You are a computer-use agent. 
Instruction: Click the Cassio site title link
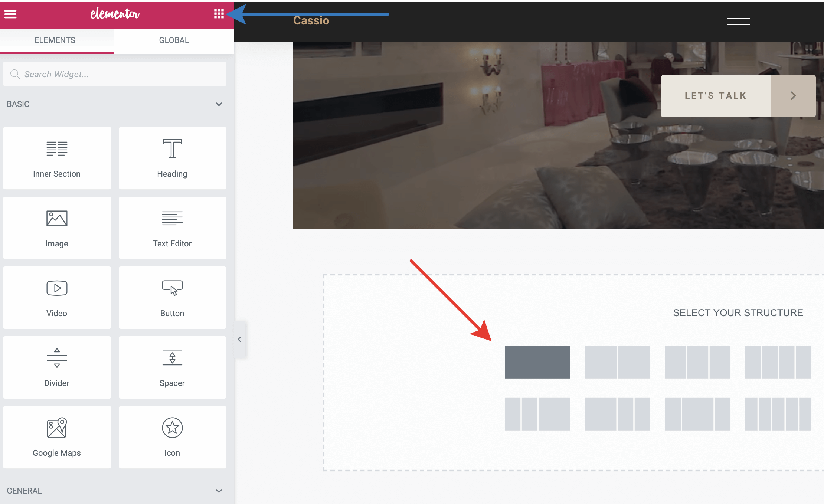pyautogui.click(x=311, y=21)
